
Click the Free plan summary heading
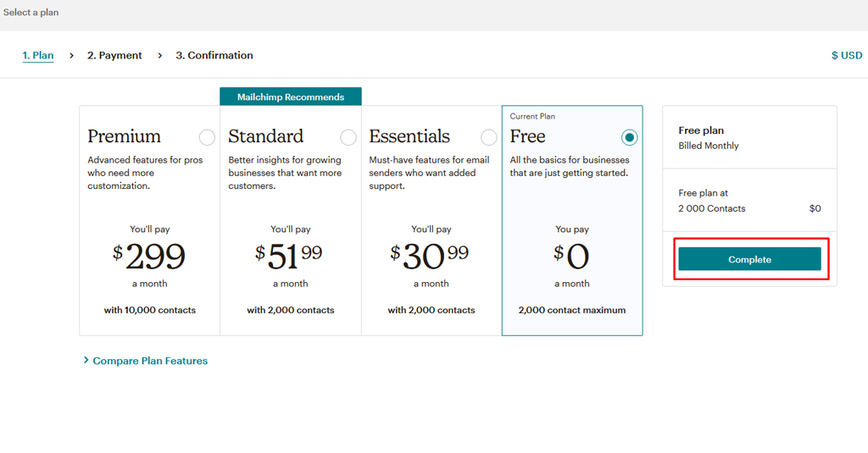point(701,130)
